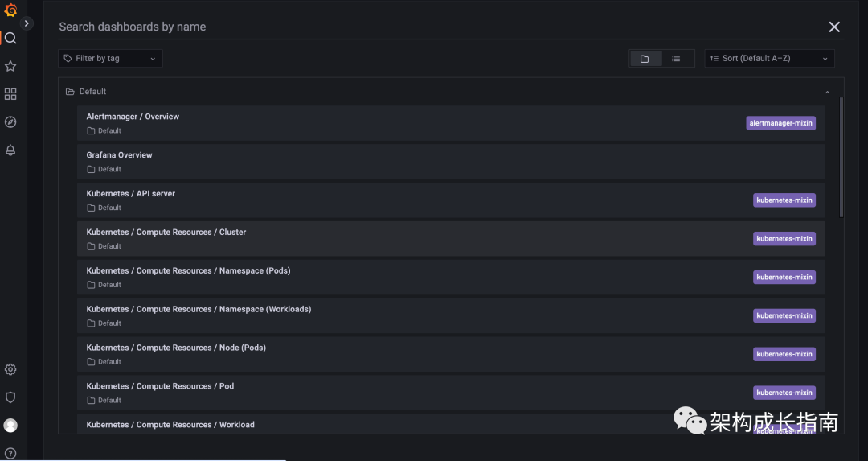The height and width of the screenshot is (461, 868).
Task: Close the dashboard search panel
Action: click(834, 27)
